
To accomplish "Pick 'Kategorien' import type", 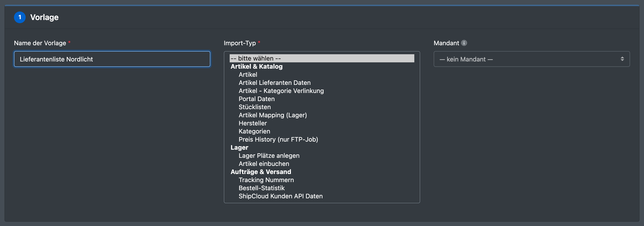I will (322, 131).
